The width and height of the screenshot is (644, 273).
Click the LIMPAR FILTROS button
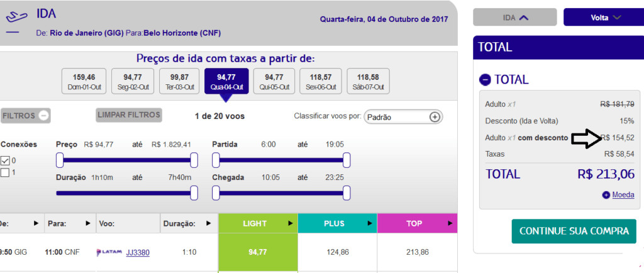click(x=129, y=115)
